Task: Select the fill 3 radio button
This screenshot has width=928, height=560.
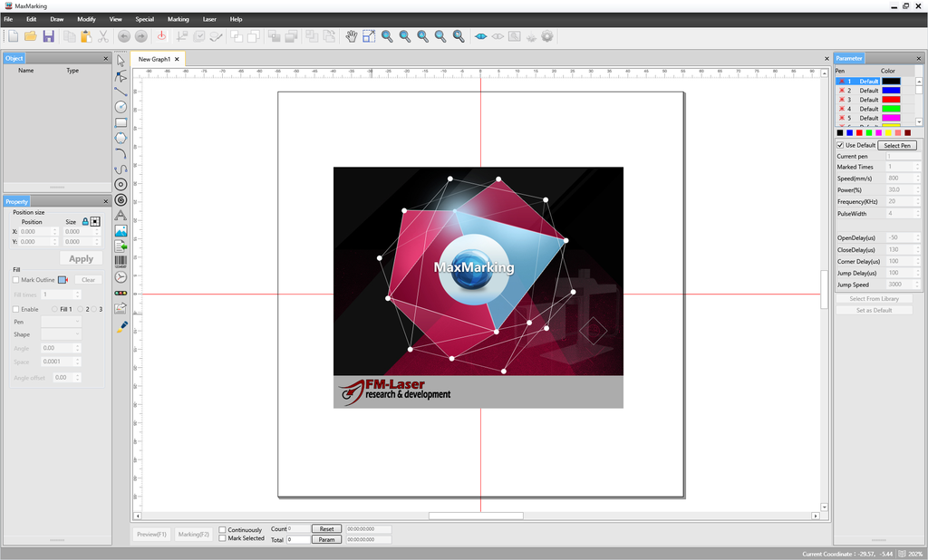Action: click(94, 309)
